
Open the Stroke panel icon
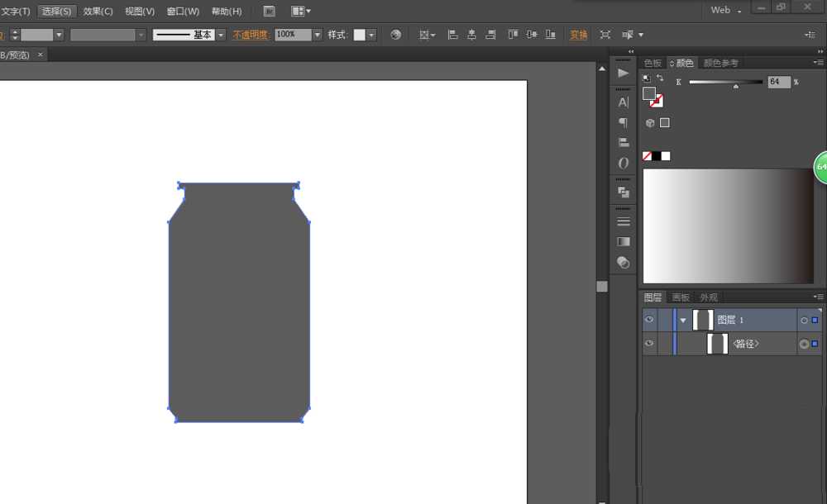(624, 221)
